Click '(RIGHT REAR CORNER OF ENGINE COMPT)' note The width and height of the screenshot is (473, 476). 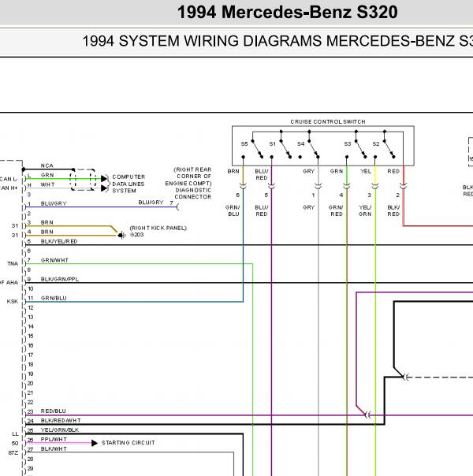pos(188,177)
